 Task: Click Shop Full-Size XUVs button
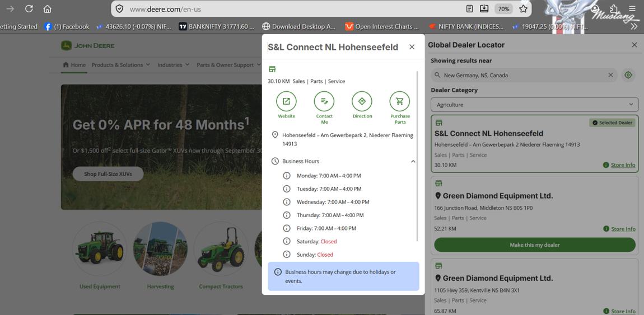(108, 174)
